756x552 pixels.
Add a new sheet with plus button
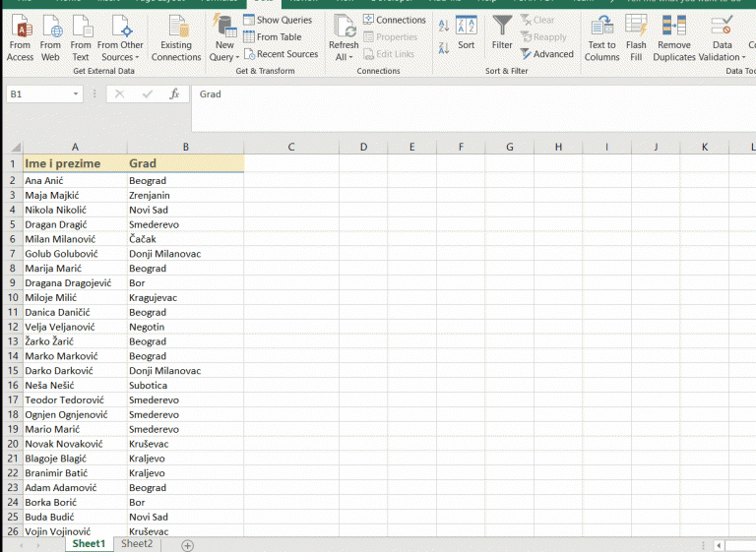[x=188, y=545]
